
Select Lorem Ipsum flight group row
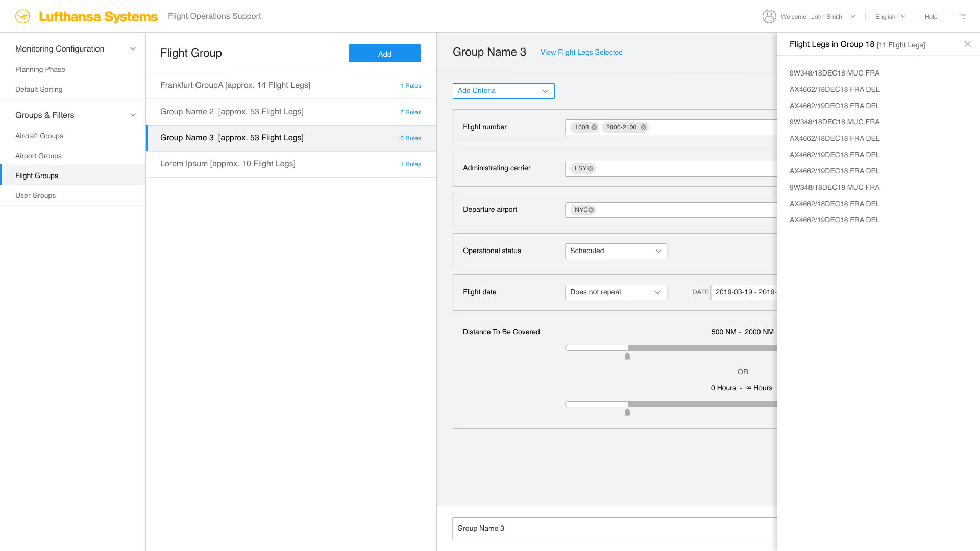(x=291, y=164)
